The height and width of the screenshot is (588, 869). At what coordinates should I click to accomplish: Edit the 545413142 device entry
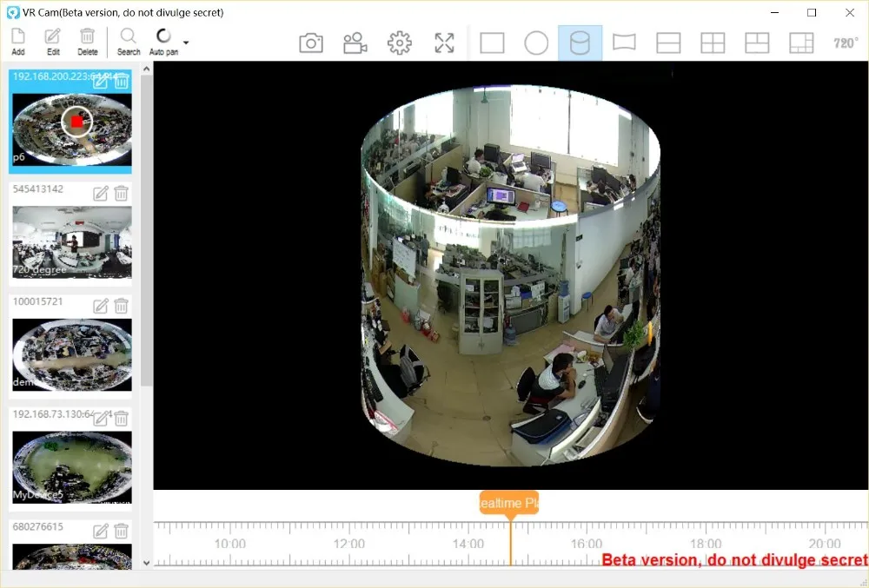[100, 193]
